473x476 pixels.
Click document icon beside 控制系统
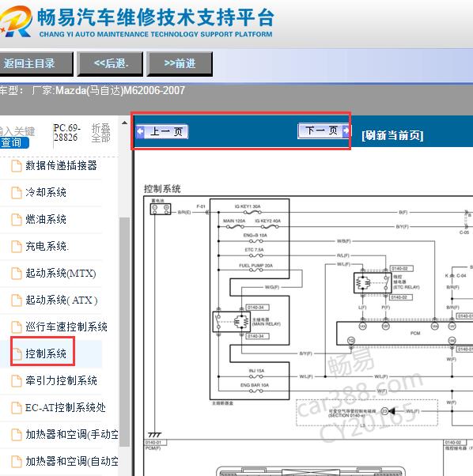[x=17, y=354]
